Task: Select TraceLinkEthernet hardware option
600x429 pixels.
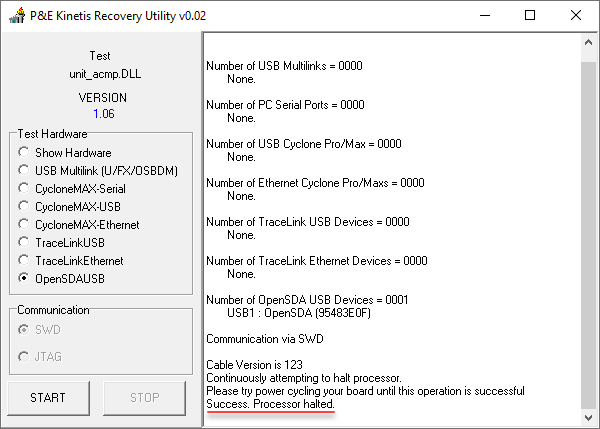Action: coord(24,261)
